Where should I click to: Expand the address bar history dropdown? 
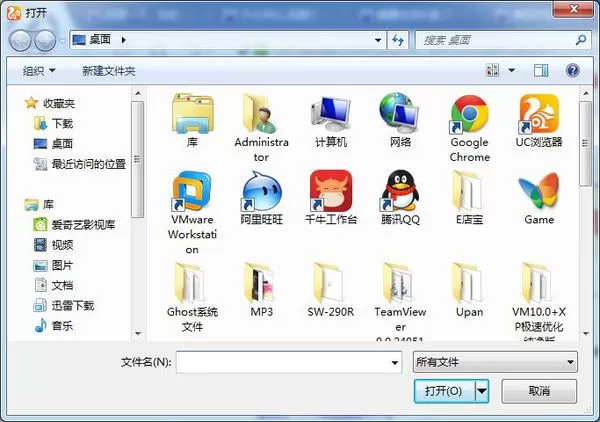click(x=378, y=40)
